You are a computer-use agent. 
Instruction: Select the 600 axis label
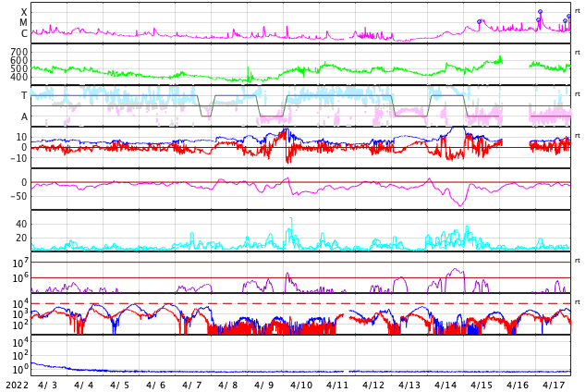19,60
